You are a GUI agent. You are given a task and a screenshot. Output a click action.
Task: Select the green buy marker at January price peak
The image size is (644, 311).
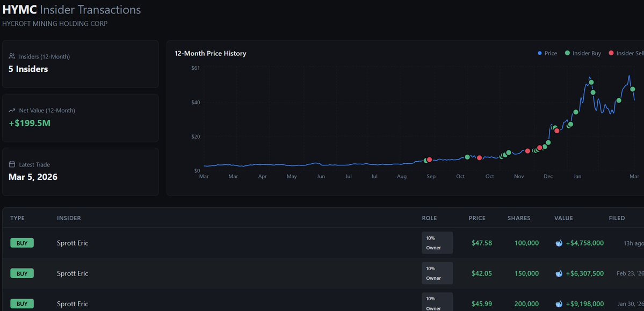tap(591, 82)
